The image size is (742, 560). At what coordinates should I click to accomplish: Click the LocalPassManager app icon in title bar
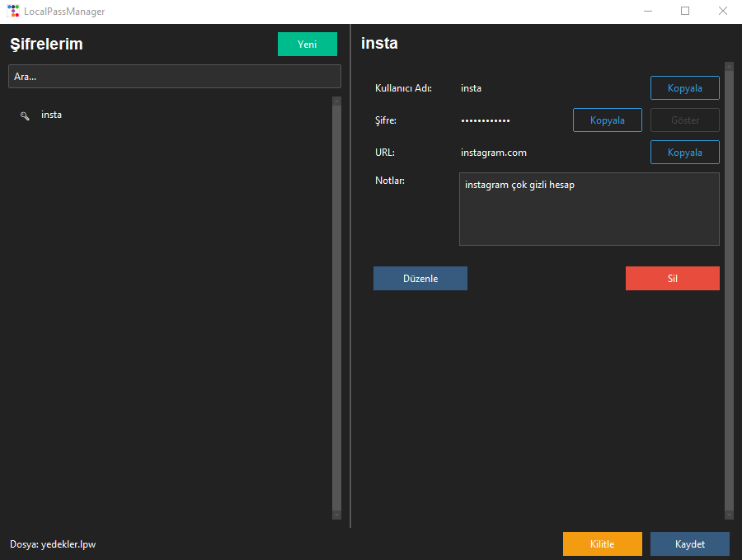pyautogui.click(x=13, y=11)
